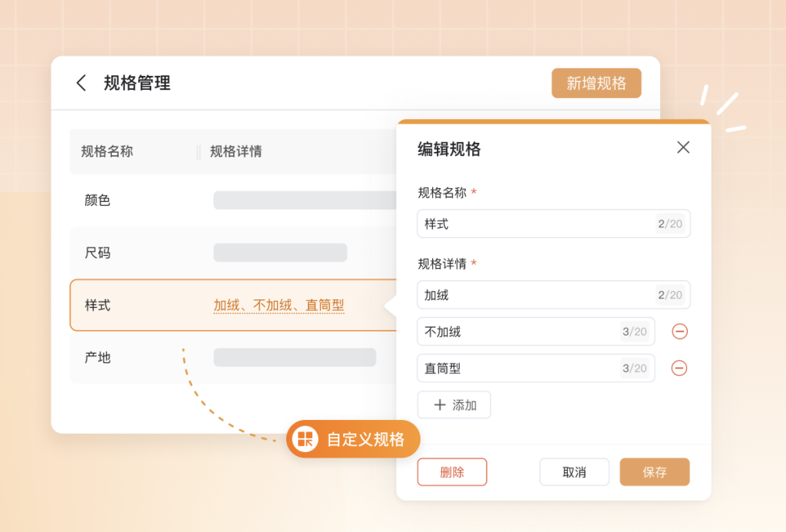Click the 新增规格 button
Viewport: 786px width, 532px height.
596,83
